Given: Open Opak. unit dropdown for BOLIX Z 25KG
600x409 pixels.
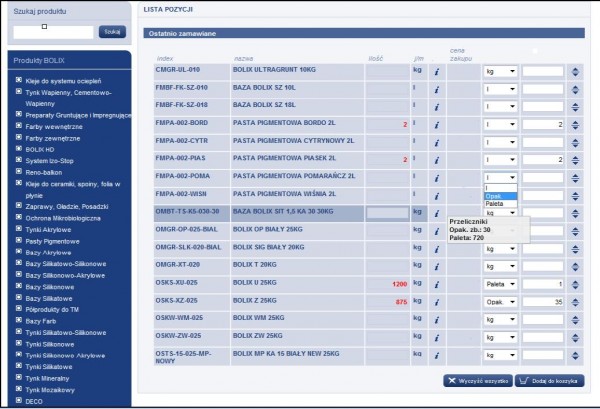Looking at the screenshot, I should click(500, 302).
